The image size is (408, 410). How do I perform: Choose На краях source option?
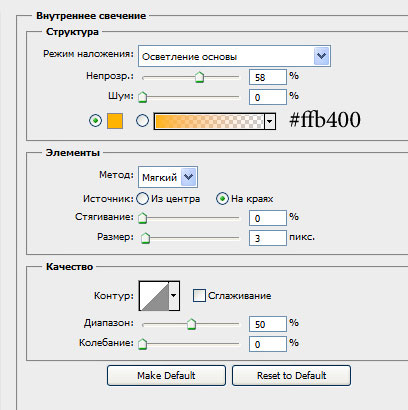click(245, 199)
